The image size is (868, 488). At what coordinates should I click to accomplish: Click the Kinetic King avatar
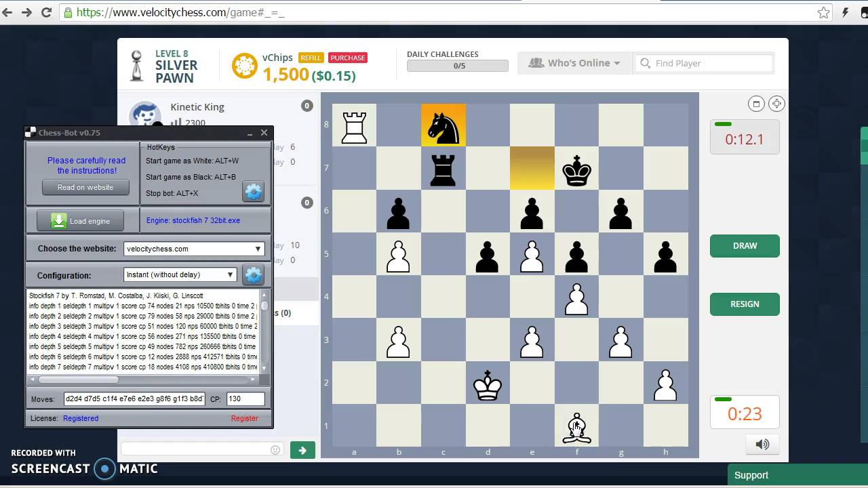click(145, 115)
